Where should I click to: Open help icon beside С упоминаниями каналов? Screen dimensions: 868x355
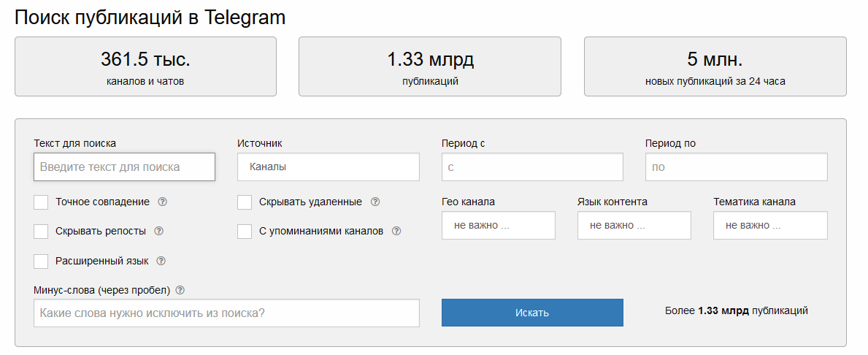[x=396, y=231]
